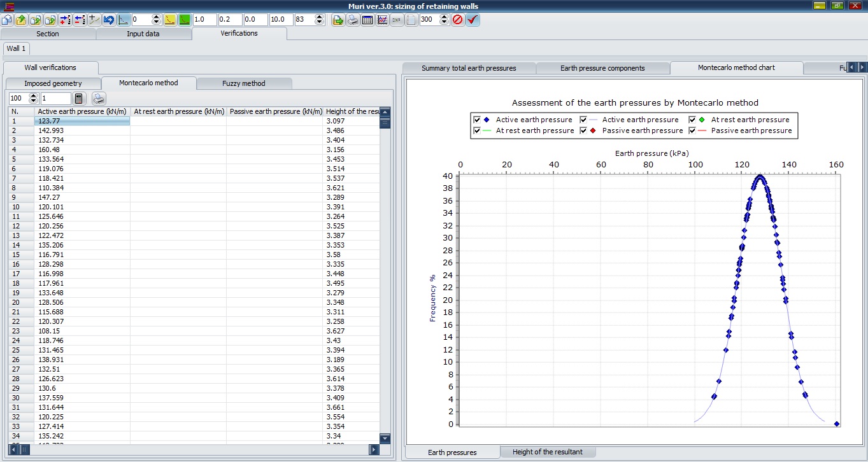Click the green terrain profile icon
868x462 pixels.
[185, 20]
